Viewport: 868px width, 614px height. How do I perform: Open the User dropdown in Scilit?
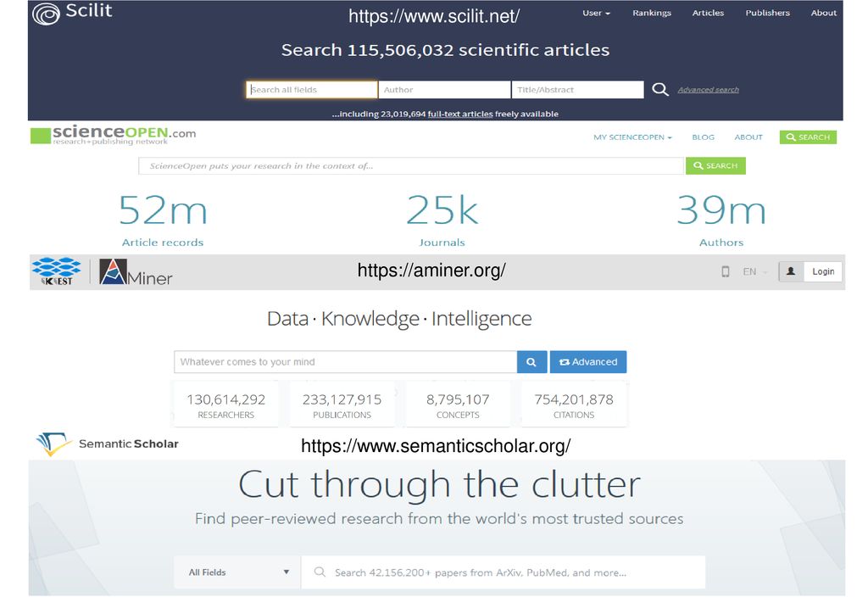click(x=596, y=13)
